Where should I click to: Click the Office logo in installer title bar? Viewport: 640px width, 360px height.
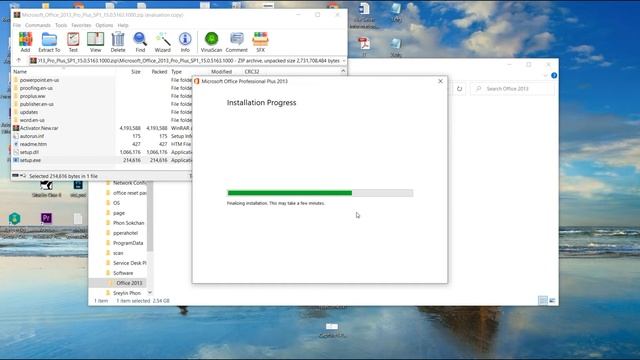pyautogui.click(x=197, y=81)
